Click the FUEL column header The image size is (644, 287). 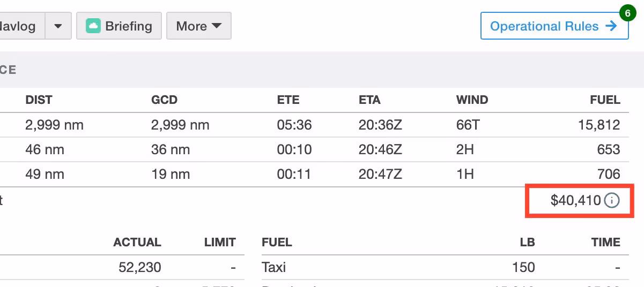coord(605,100)
